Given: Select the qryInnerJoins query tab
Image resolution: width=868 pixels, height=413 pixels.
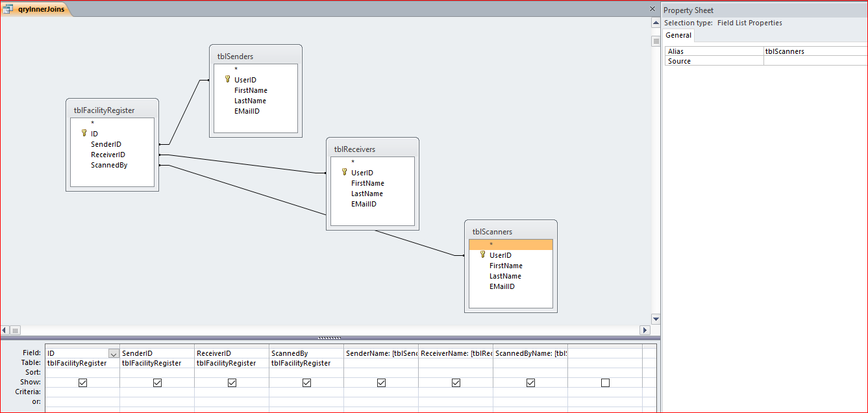Looking at the screenshot, I should (x=36, y=10).
